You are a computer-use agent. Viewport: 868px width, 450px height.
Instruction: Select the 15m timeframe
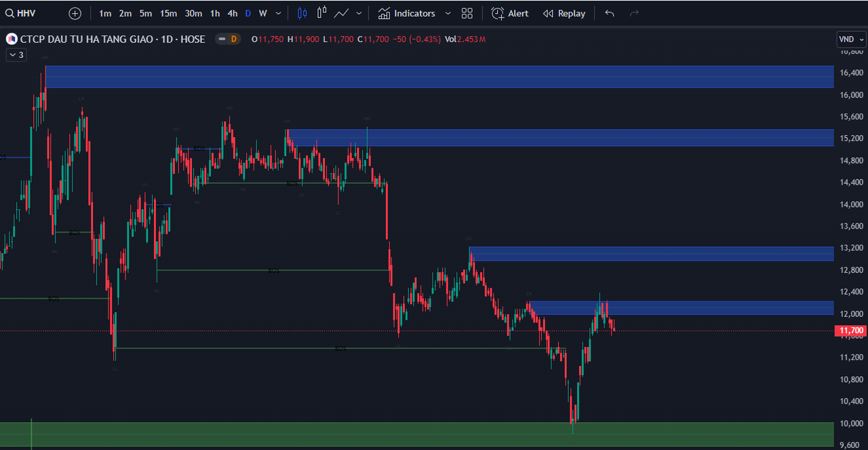(x=169, y=13)
